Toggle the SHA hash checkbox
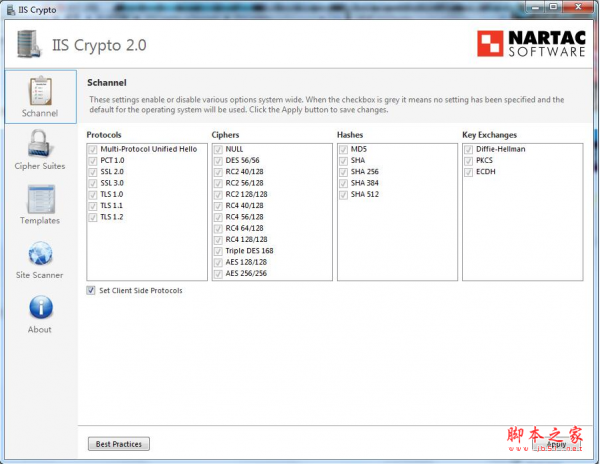 pyautogui.click(x=343, y=161)
